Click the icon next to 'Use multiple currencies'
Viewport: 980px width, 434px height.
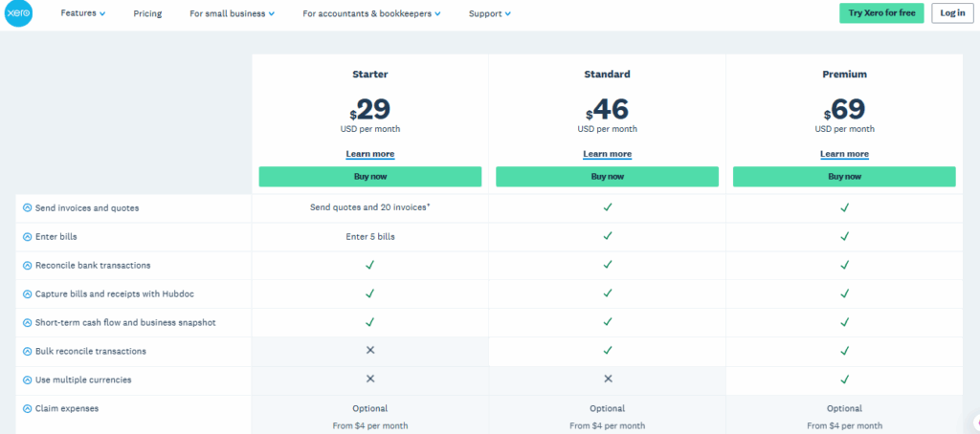pyautogui.click(x=27, y=380)
